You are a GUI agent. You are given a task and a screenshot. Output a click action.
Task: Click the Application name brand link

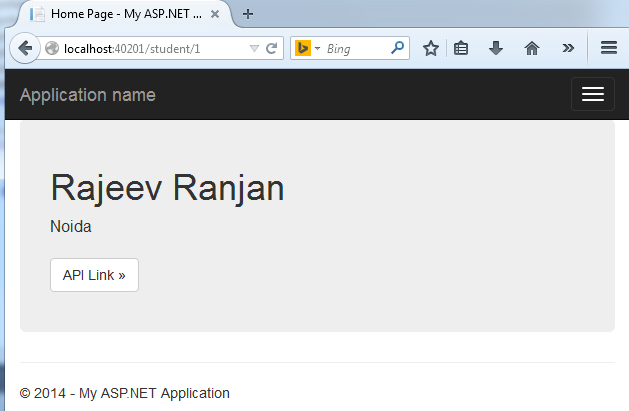pos(87,95)
